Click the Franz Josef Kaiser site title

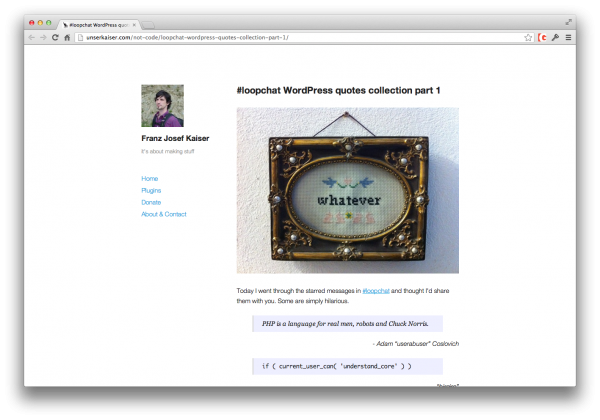point(175,138)
